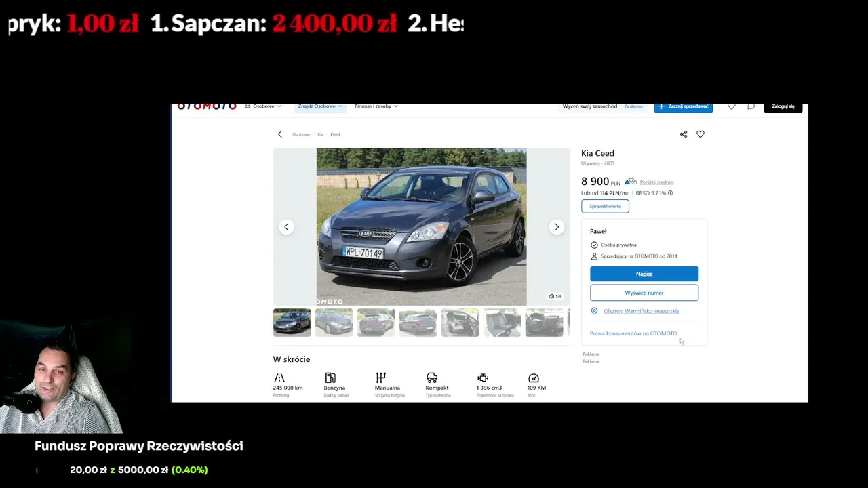868x488 pixels.
Task: Click the Zacznij sprzedawać button
Action: [x=683, y=106]
